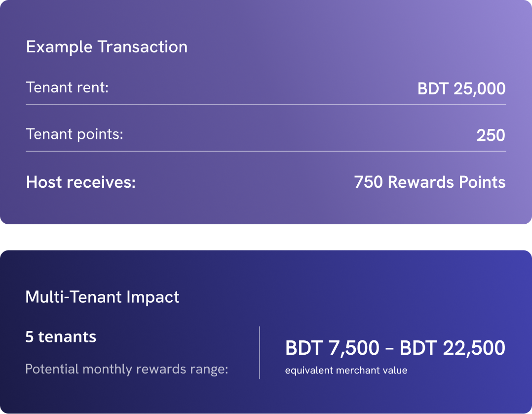
Task: Click the BDT 25,000 rent amount
Action: (461, 88)
